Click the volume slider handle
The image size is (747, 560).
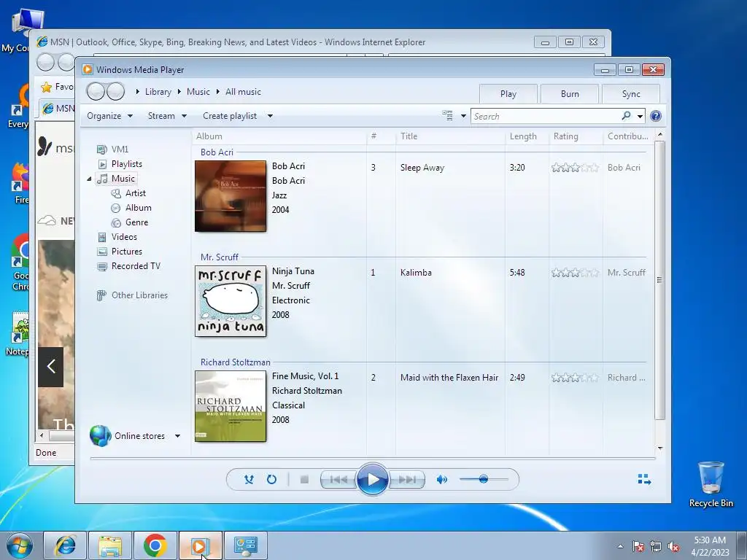pos(484,479)
